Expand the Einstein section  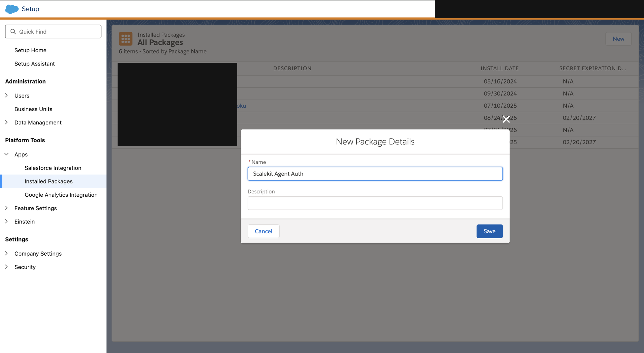[6, 221]
